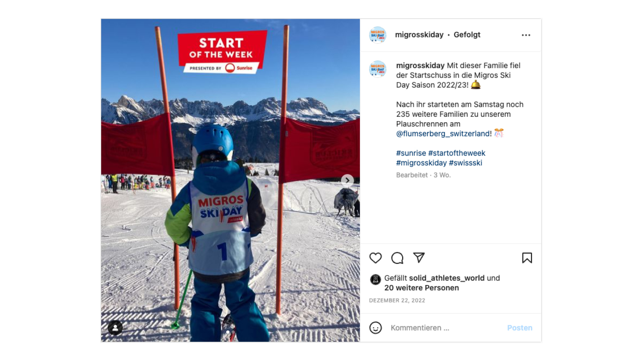This screenshot has height=362, width=644.
Task: Open the migrosskiday username in the header
Action: (419, 35)
